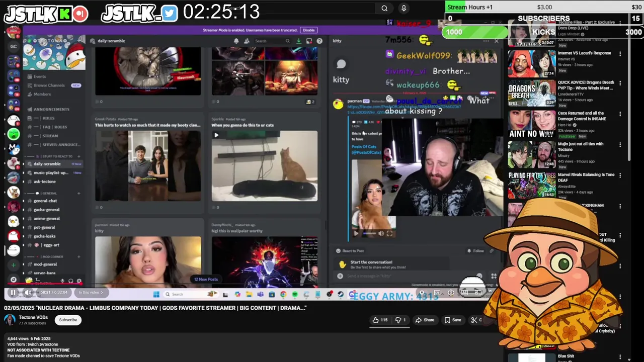
Task: Disable Discord Streamer Mode via Disable button
Action: tap(308, 30)
